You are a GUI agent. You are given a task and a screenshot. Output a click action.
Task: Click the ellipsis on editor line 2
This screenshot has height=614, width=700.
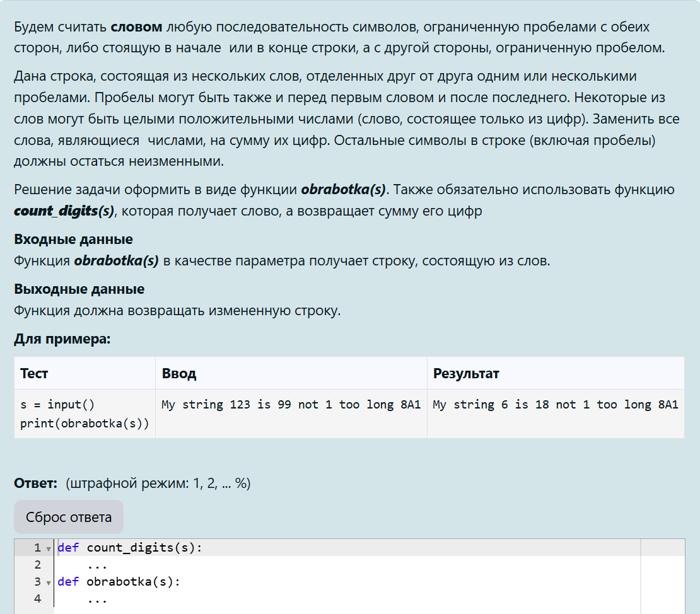(x=97, y=565)
